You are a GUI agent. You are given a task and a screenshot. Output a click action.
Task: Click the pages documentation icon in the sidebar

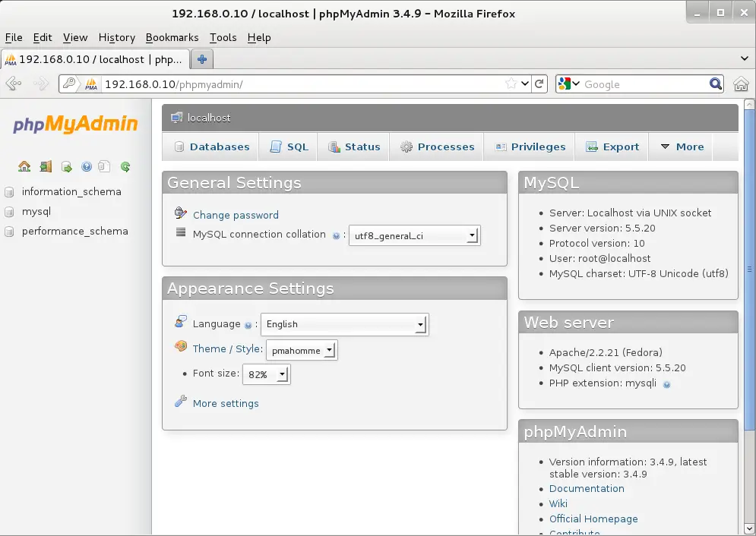(x=104, y=166)
